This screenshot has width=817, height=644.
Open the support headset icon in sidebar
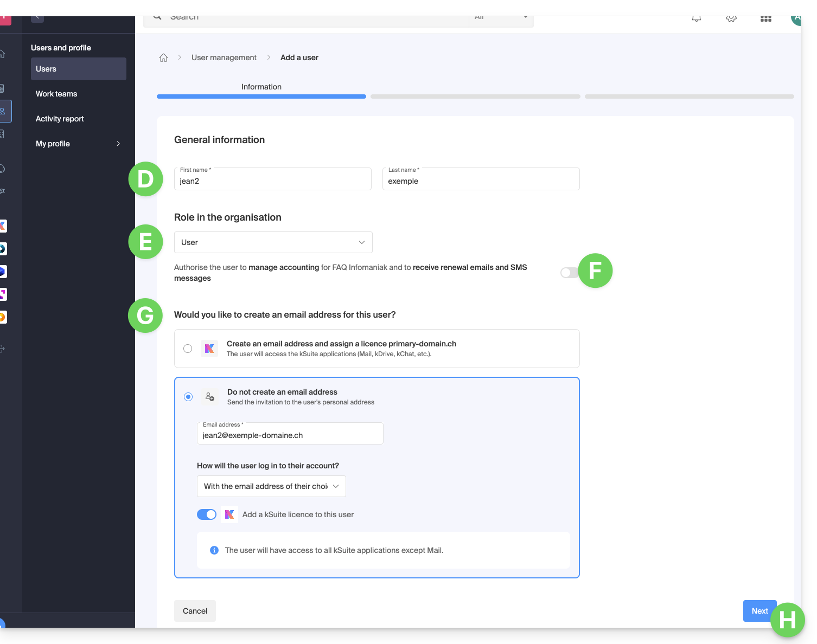click(x=3, y=169)
